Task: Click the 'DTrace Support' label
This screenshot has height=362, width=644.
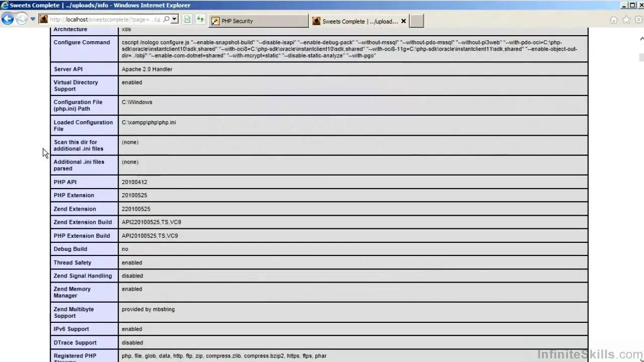Action: (74, 342)
